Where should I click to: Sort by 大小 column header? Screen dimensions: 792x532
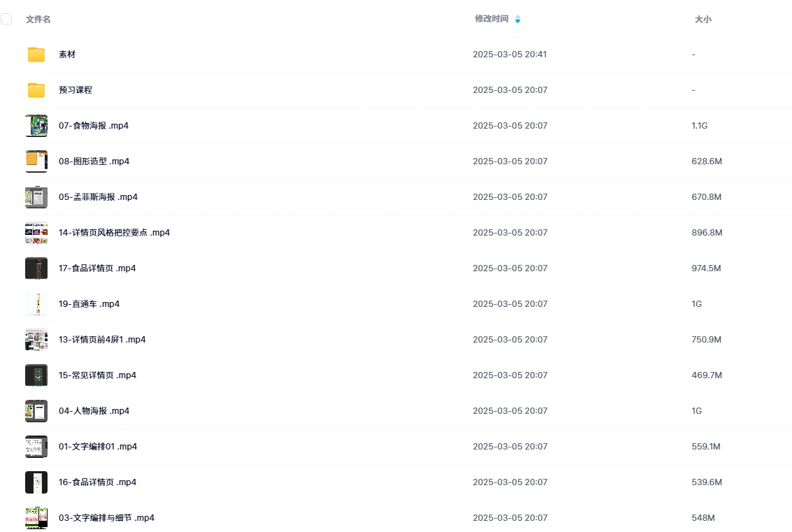tap(703, 20)
